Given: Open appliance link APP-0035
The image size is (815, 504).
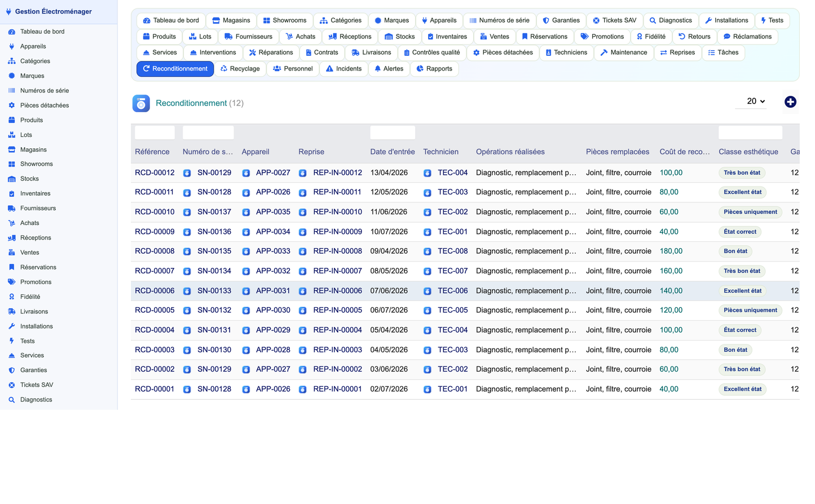Looking at the screenshot, I should (273, 212).
